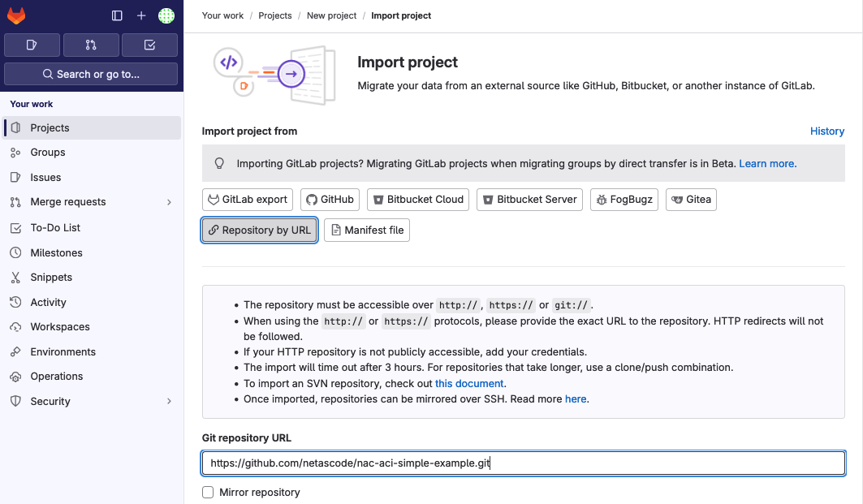Screen dimensions: 863x504
Task: Click the Your work breadcrumb
Action: (x=222, y=15)
